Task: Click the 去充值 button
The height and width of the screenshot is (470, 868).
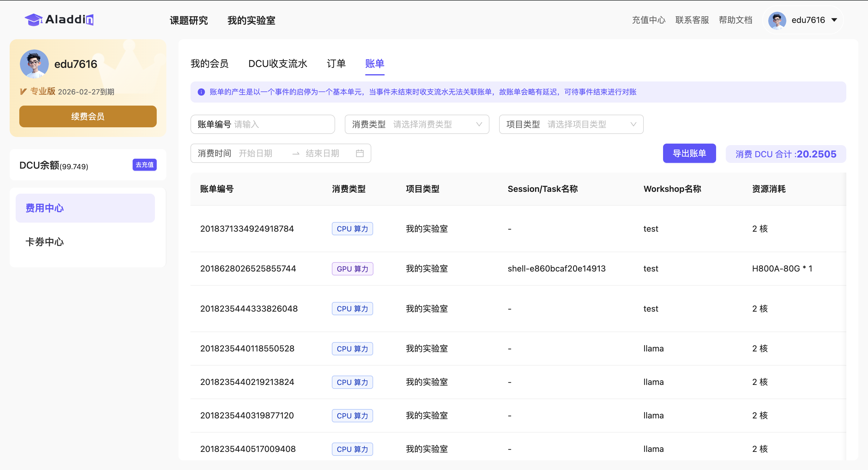Action: point(144,165)
